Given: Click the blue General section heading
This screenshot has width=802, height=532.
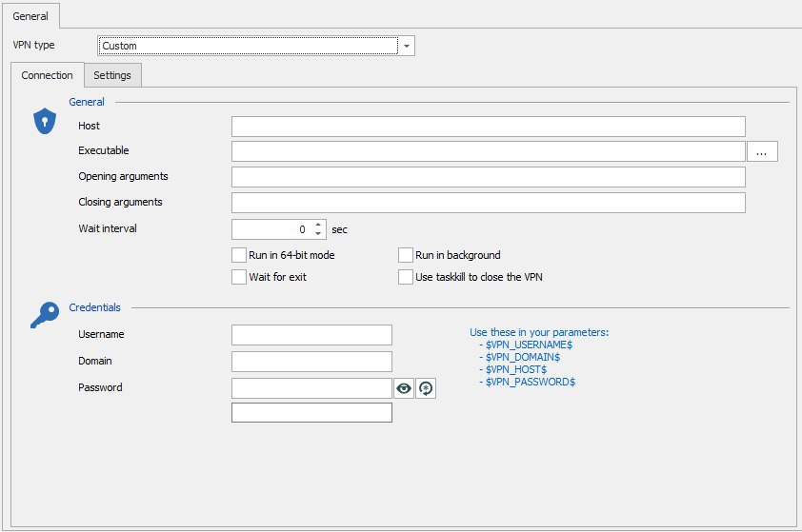Looking at the screenshot, I should [87, 102].
